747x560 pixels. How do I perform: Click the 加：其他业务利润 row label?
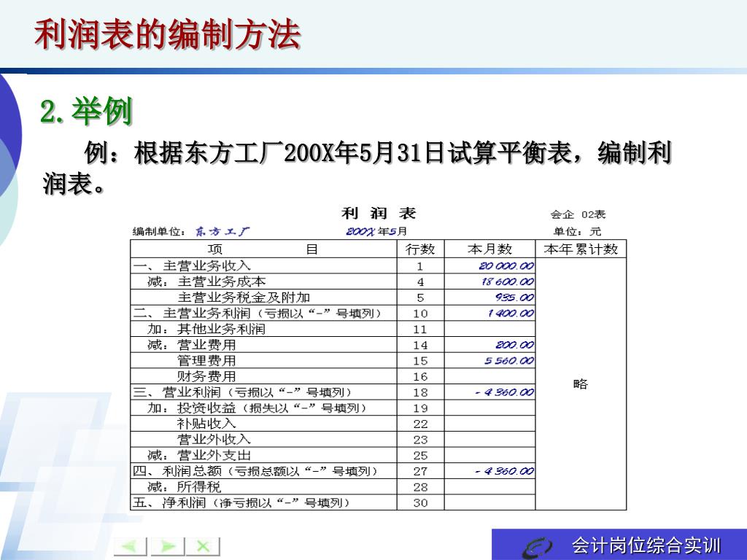[206, 329]
